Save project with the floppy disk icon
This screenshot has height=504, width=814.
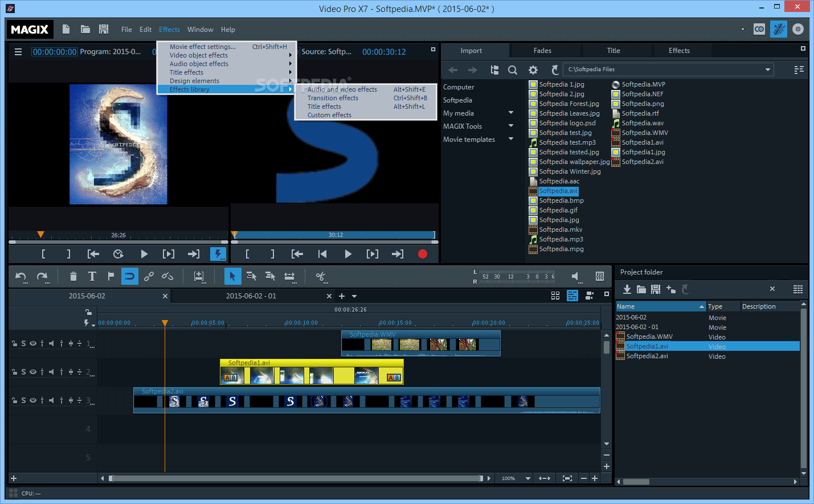(104, 29)
